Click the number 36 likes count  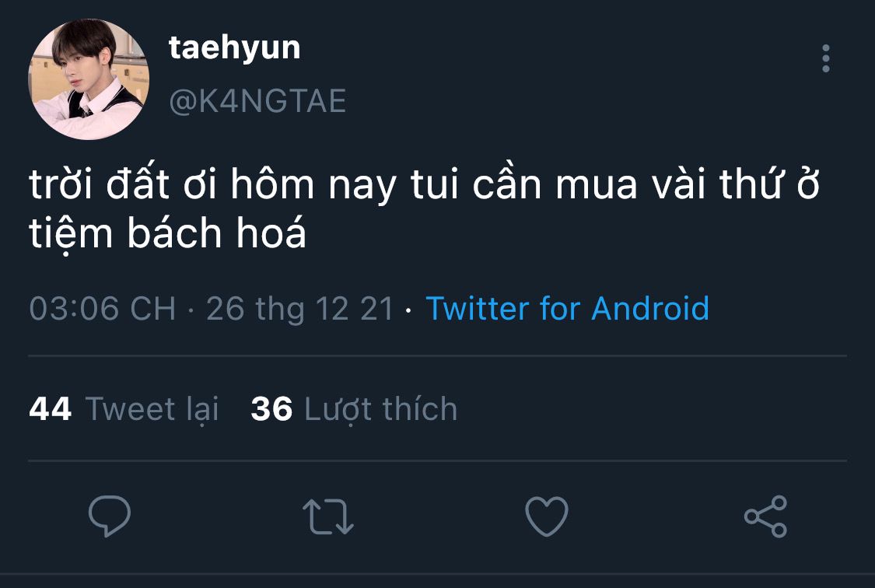click(271, 408)
